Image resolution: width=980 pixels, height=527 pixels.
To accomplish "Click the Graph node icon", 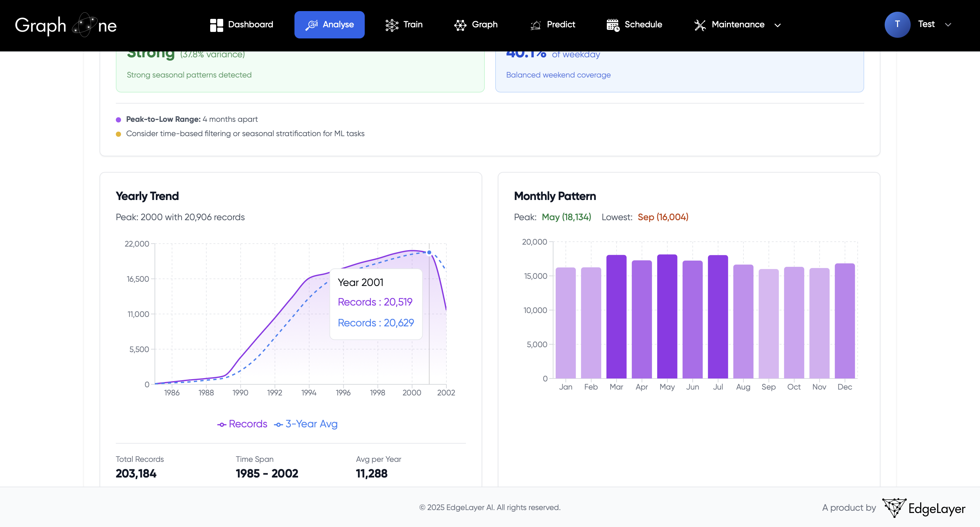I will point(460,24).
